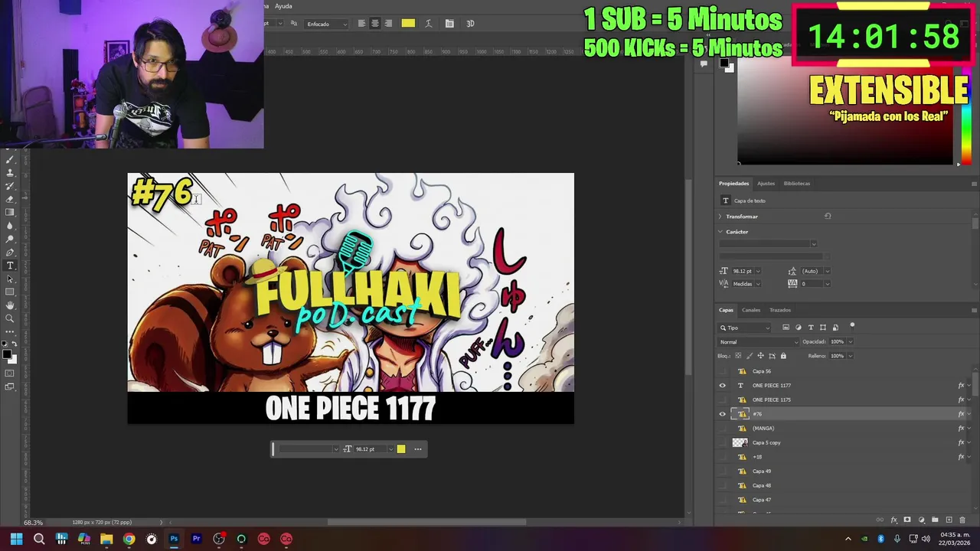This screenshot has width=980, height=551.
Task: Select the Eraser tool
Action: coord(10,200)
